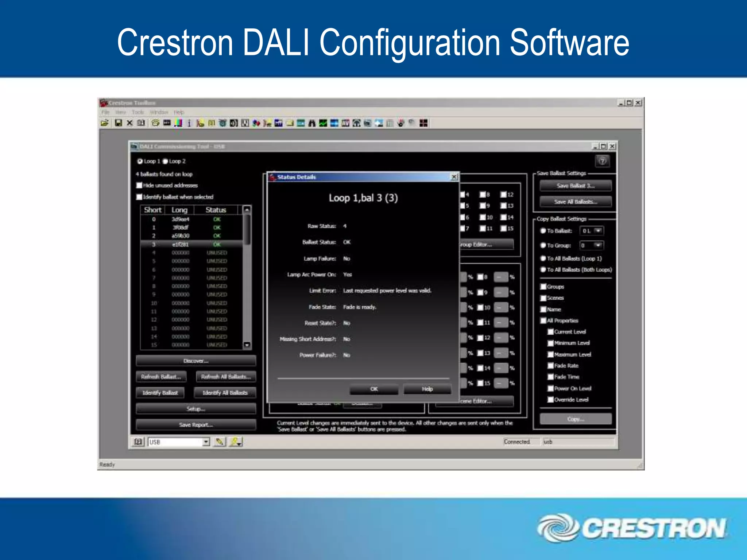Click the Save Report... button

(x=196, y=425)
